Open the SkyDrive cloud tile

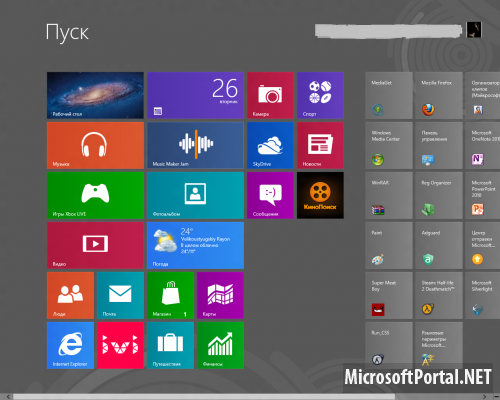[270, 145]
